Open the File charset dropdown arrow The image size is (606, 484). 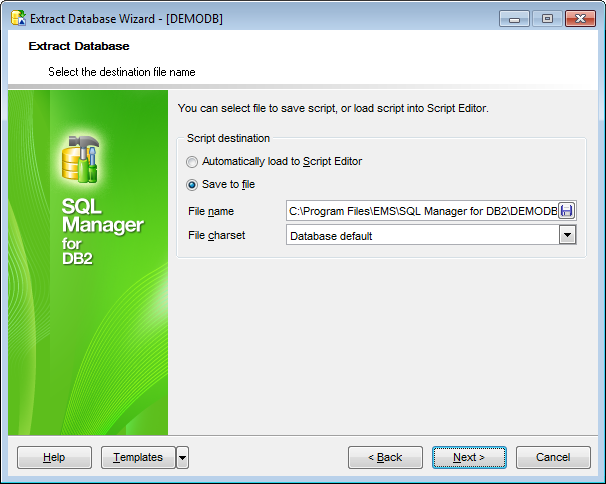coord(567,235)
